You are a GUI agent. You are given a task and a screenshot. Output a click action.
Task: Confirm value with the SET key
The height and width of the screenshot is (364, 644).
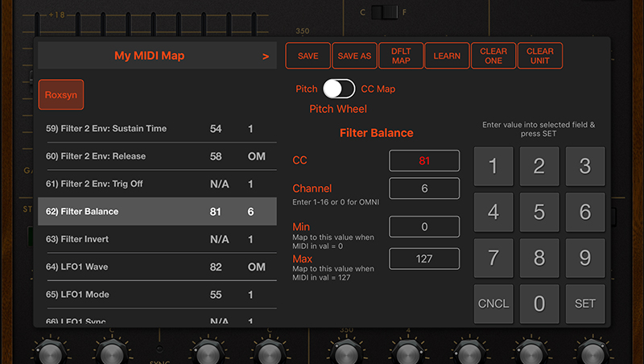585,304
